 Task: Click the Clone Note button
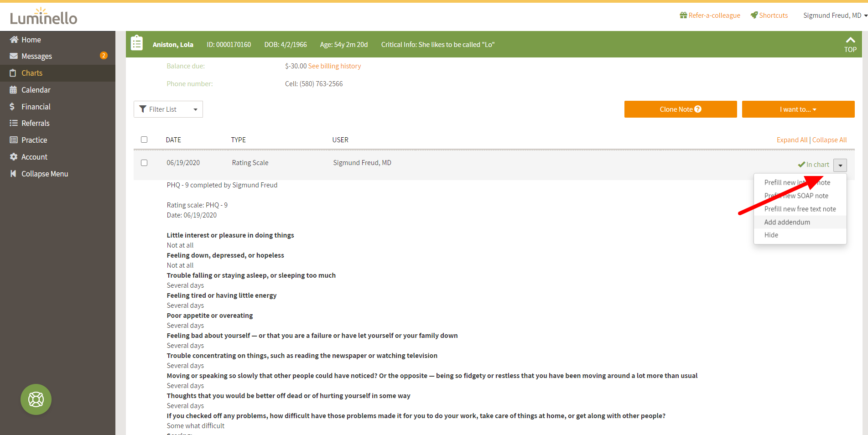click(x=681, y=109)
